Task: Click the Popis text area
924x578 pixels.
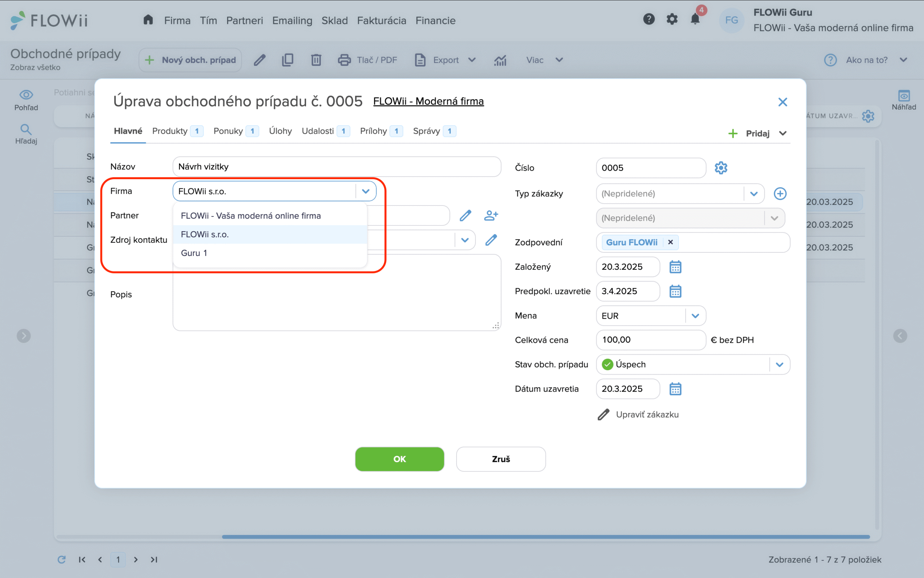Action: [x=336, y=293]
